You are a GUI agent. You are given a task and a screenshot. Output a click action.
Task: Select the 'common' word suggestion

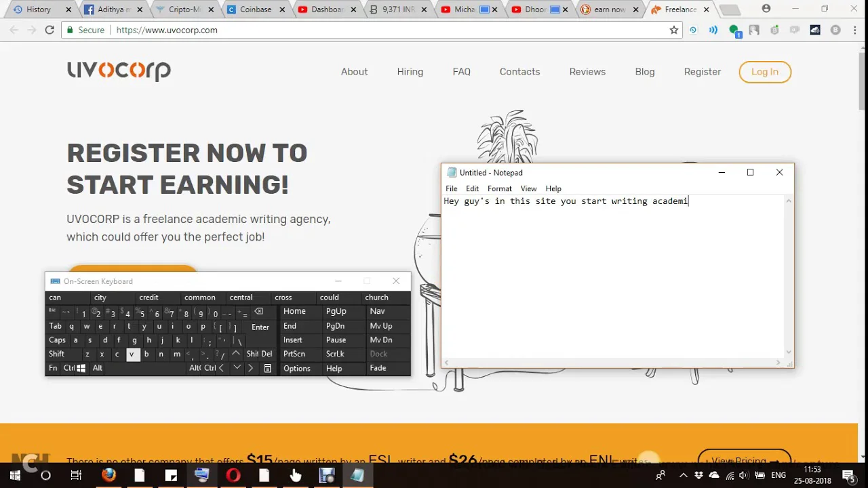pyautogui.click(x=200, y=298)
